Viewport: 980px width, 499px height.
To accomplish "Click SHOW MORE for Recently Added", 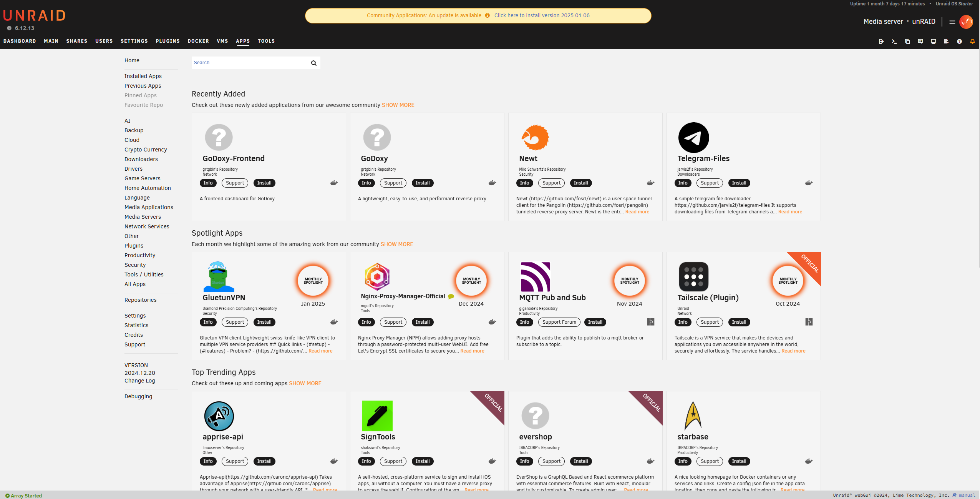I will pyautogui.click(x=398, y=105).
